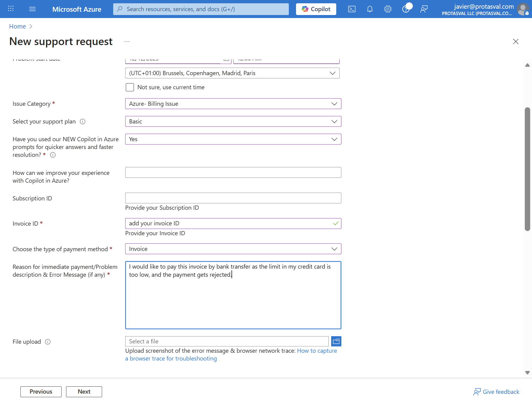Click the 'Select a file' upload field
The height and width of the screenshot is (405, 532).
tap(227, 341)
